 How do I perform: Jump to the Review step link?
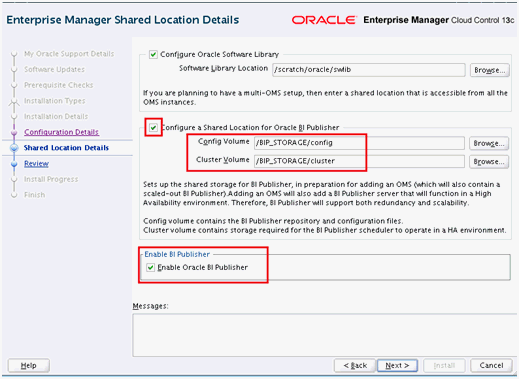pos(36,164)
